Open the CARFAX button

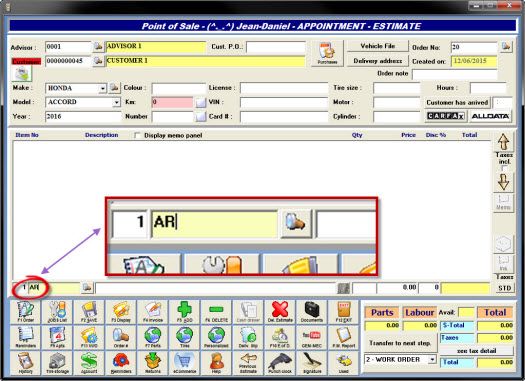point(445,116)
